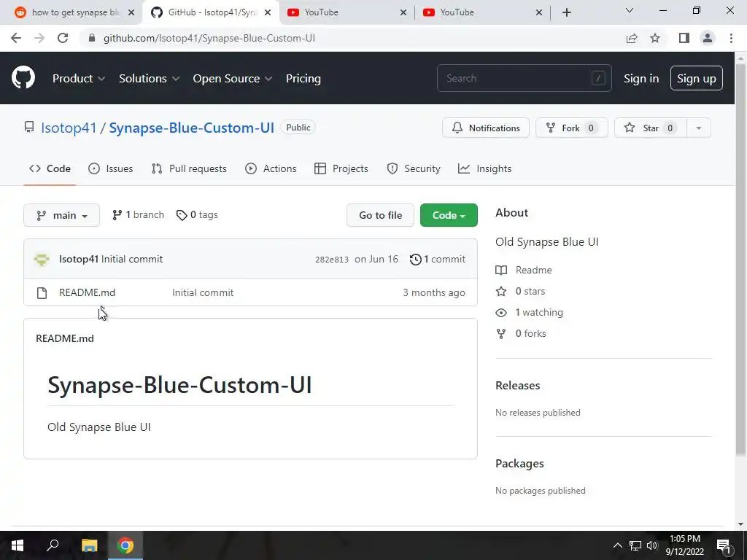Open Windows Start menu
Screen dimensions: 747x560
[18, 545]
